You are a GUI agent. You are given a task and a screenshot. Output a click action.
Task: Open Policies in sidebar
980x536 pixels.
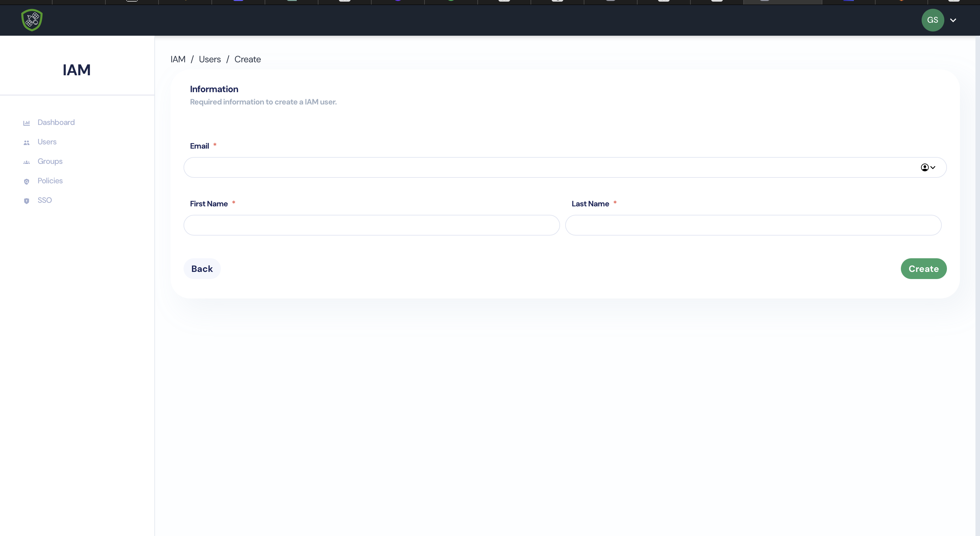click(x=50, y=181)
